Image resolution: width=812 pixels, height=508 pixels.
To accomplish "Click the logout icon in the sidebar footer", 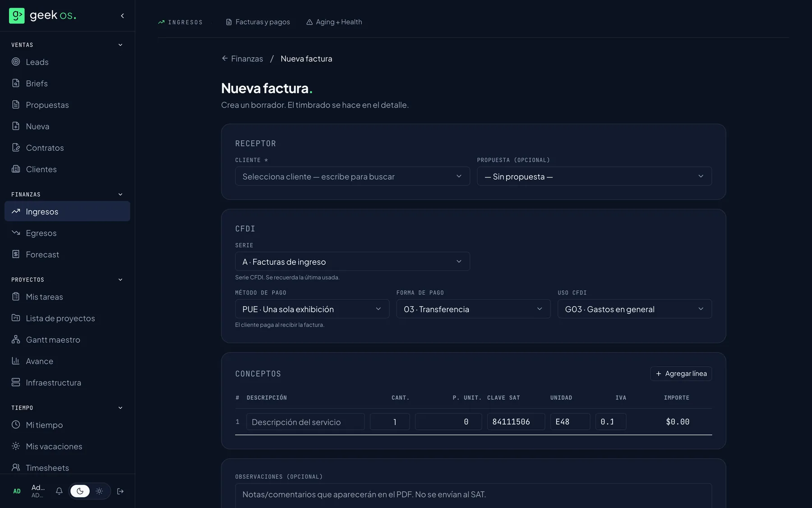I will 120,491.
